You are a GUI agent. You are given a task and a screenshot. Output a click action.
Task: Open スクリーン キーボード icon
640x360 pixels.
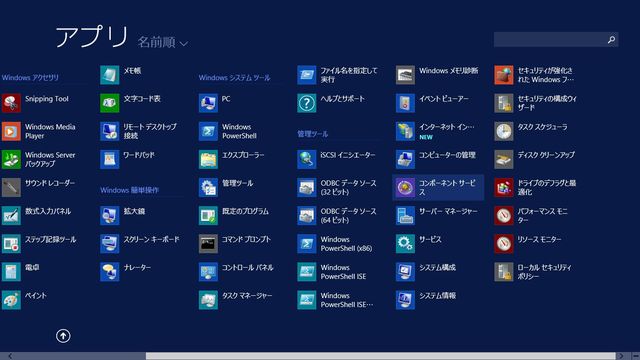[x=110, y=244]
